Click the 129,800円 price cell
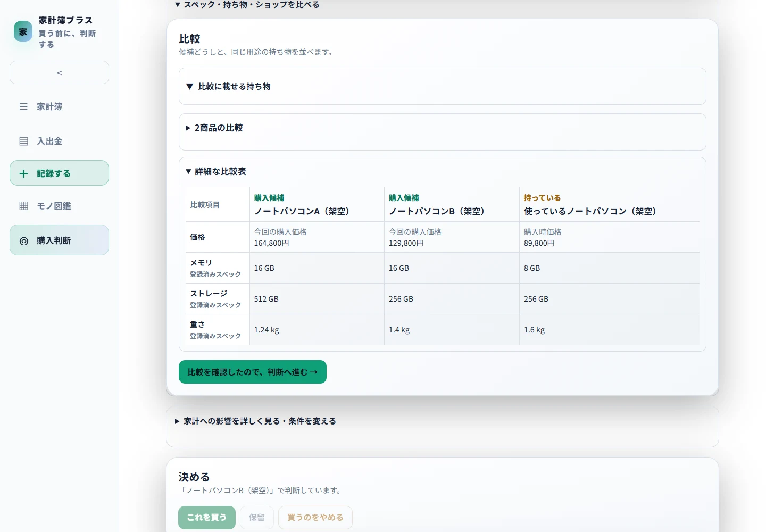The height and width of the screenshot is (532, 766). [x=452, y=237]
